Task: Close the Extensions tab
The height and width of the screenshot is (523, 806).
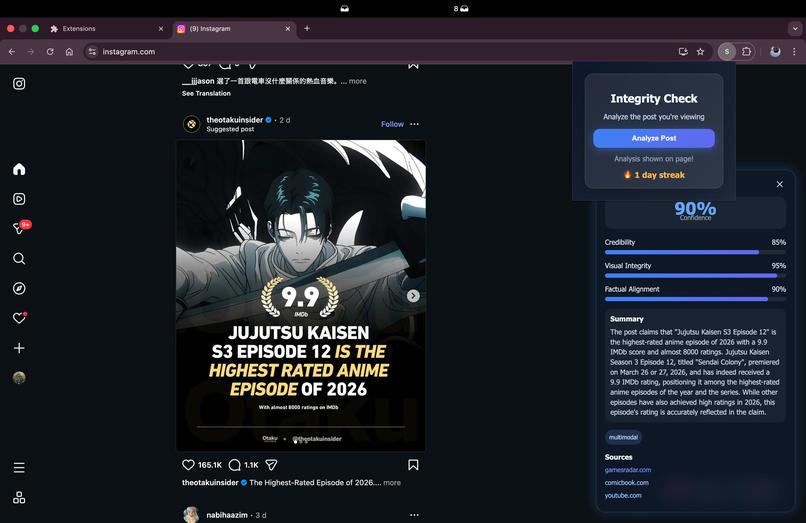Action: 161,29
